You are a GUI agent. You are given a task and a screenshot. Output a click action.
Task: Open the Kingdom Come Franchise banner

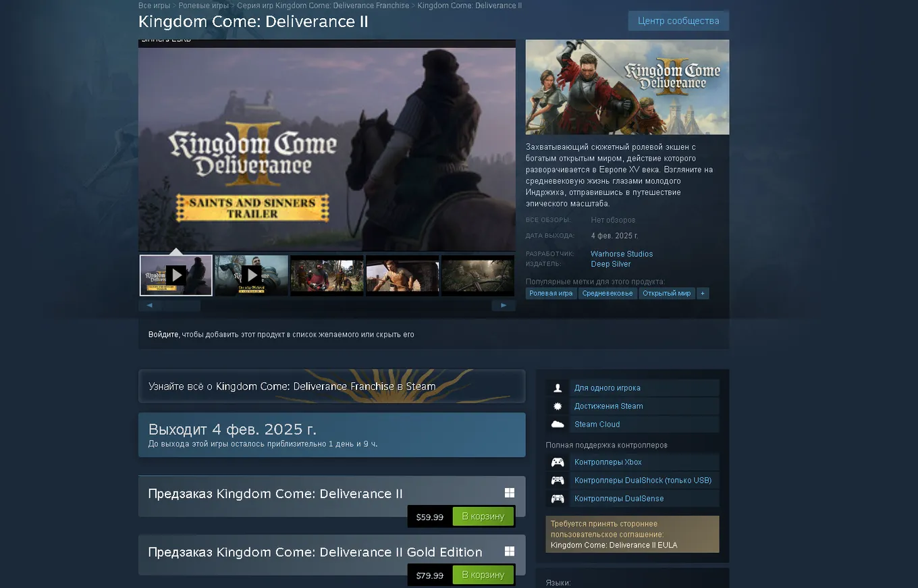(331, 386)
